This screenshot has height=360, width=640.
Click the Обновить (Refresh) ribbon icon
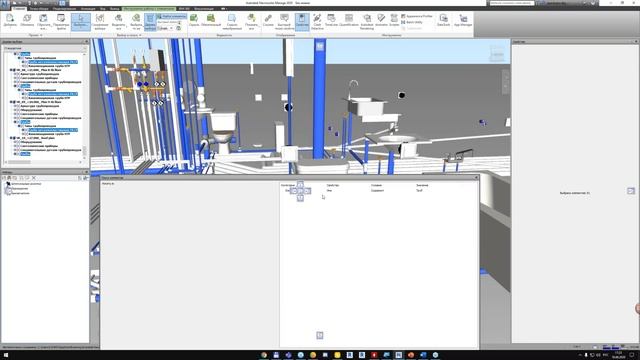point(27,21)
